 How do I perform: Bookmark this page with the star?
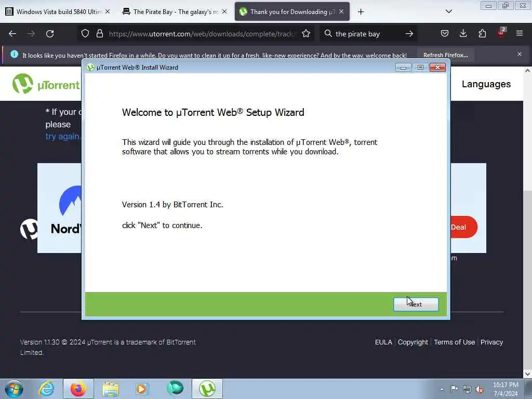tap(306, 34)
